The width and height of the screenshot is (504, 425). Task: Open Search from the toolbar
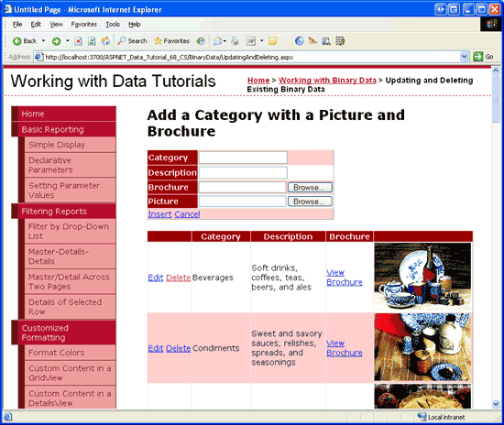click(132, 41)
